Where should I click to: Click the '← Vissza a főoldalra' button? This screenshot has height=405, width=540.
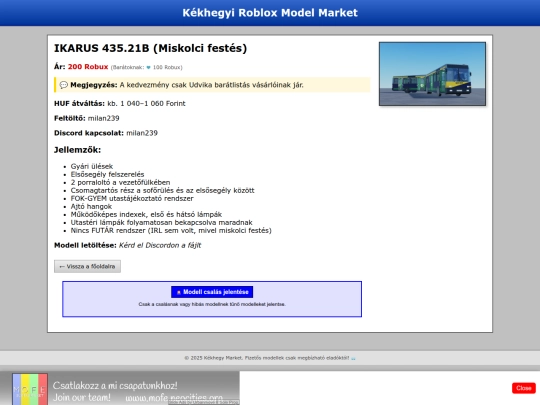point(87,266)
